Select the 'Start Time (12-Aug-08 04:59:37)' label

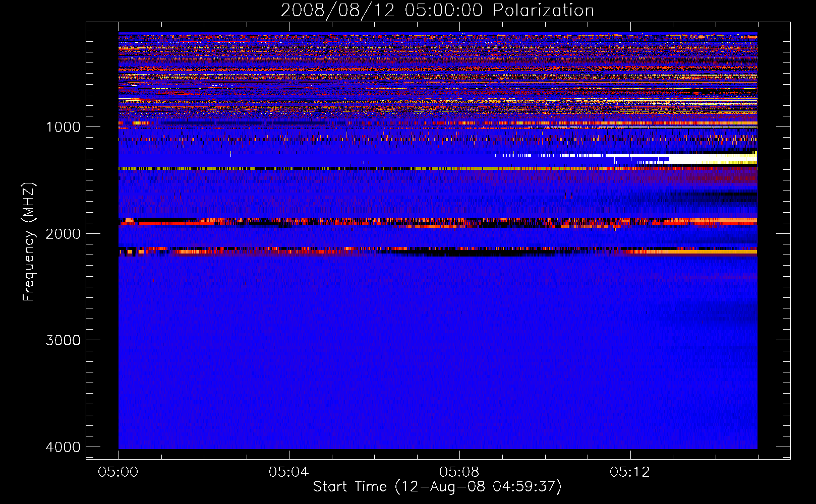[437, 487]
